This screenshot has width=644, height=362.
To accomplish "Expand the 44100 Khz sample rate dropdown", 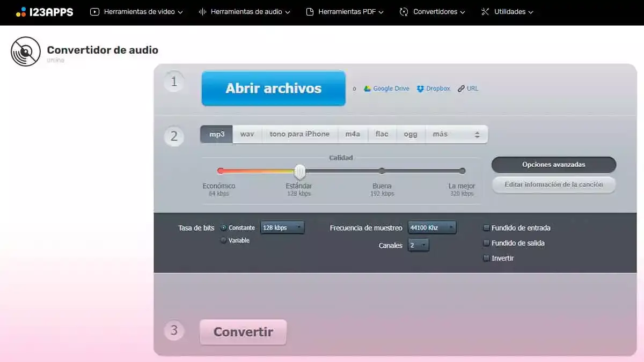I will click(432, 228).
